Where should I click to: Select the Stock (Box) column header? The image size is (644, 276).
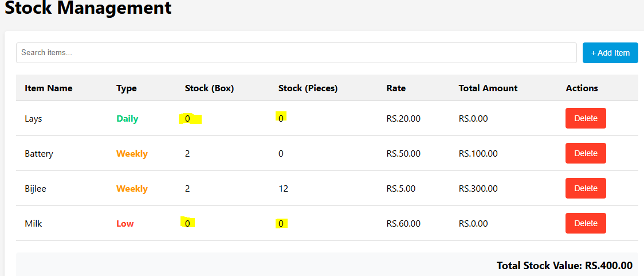pos(209,88)
